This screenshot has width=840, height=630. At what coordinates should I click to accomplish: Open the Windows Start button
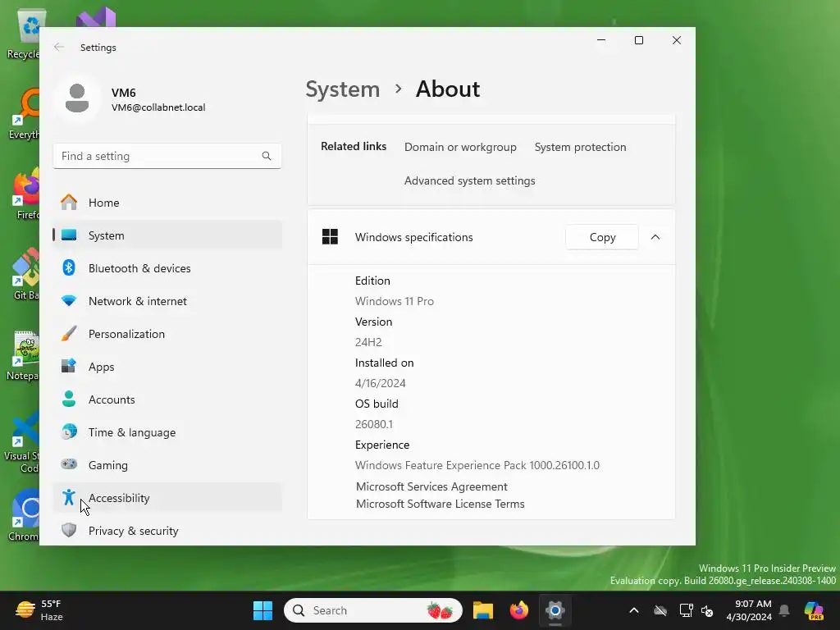coord(262,610)
